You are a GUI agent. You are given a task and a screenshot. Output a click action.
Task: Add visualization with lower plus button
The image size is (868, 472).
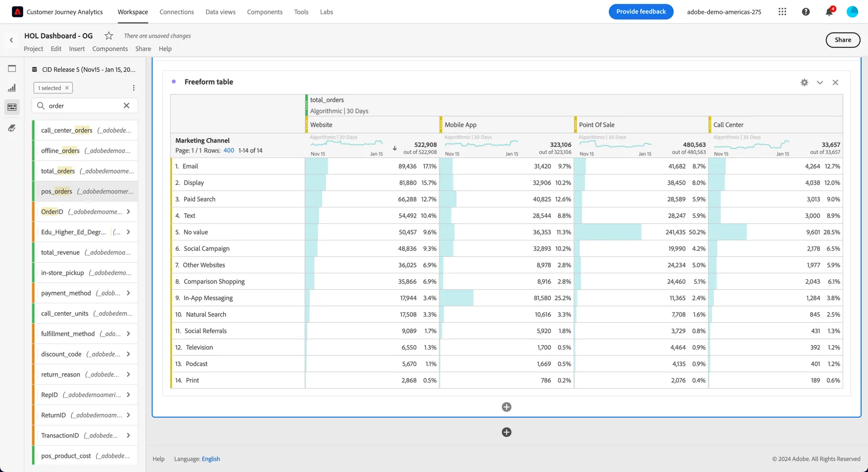507,432
